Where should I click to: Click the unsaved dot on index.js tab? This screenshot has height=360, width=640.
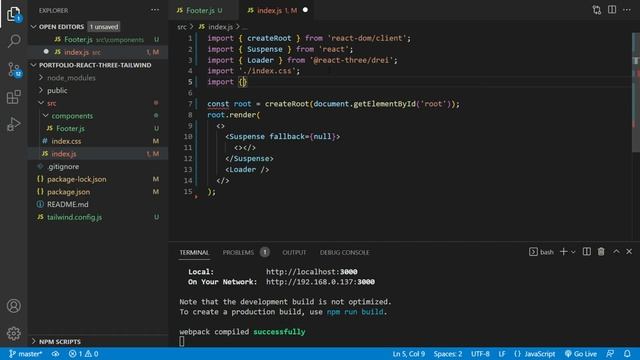click(305, 10)
